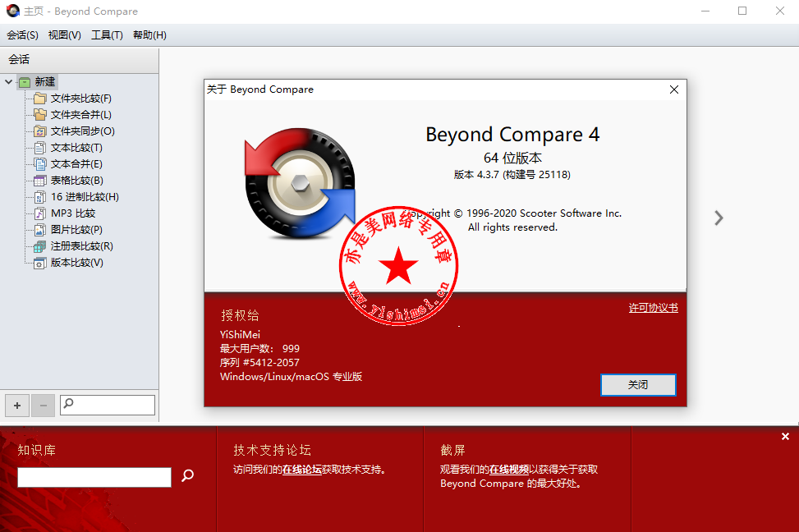799x532 pixels.
Task: Select 表格比较(B) session type
Action: click(77, 181)
